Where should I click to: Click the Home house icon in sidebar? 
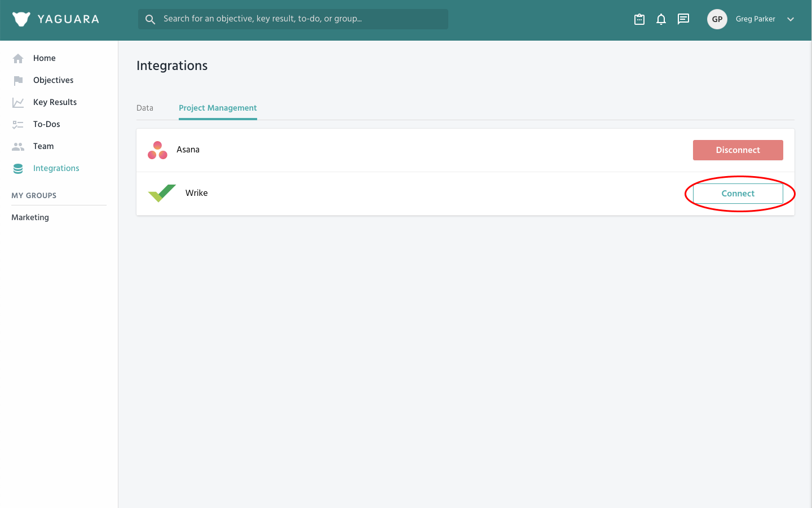click(18, 58)
